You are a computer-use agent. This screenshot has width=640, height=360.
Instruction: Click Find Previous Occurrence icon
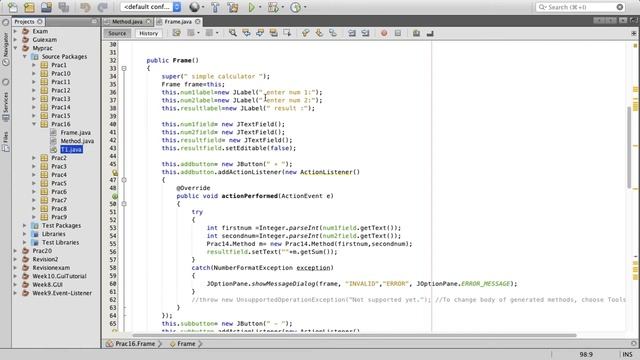point(246,33)
